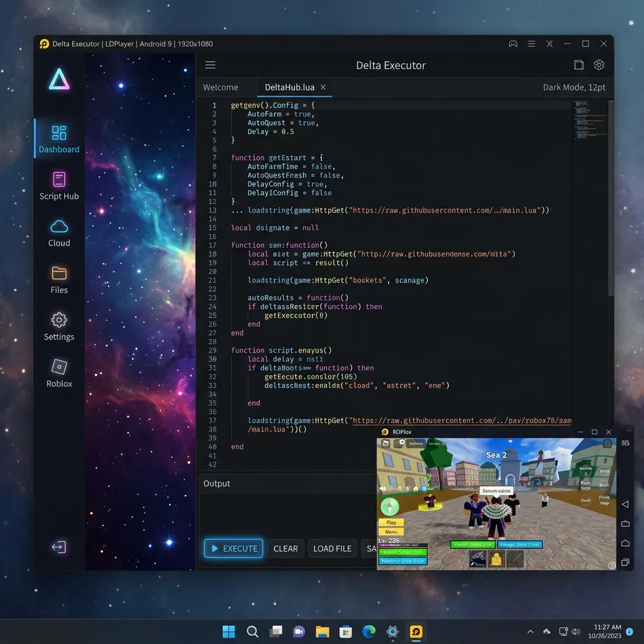Click the compass icon in ROPlox game
This screenshot has width=644, height=644.
pos(390,506)
